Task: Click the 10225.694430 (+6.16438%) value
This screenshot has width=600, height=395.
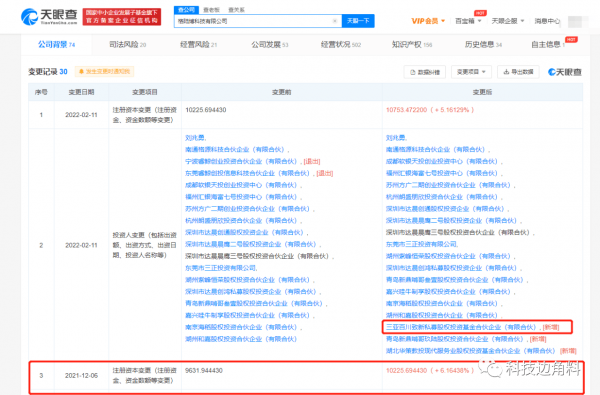Action: tap(430, 371)
